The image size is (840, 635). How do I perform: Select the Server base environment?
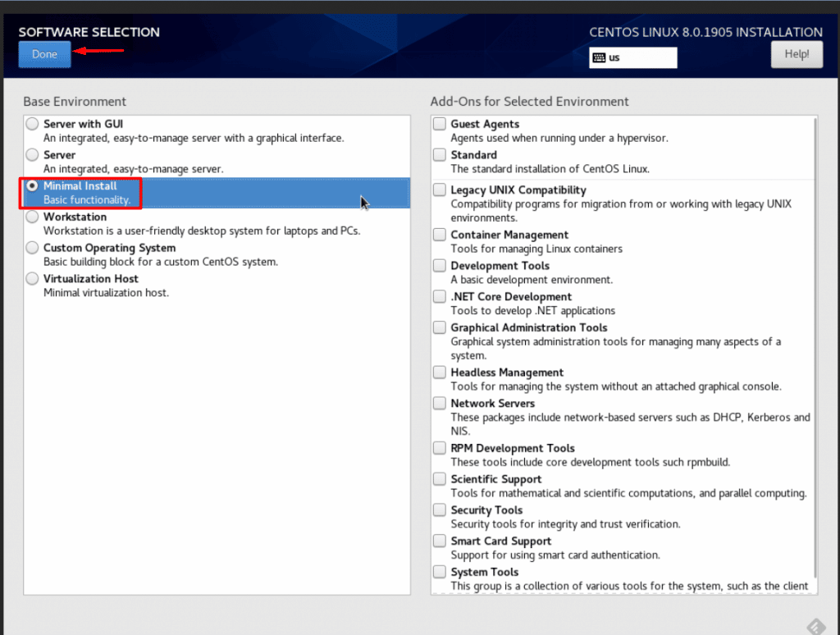[x=32, y=155]
